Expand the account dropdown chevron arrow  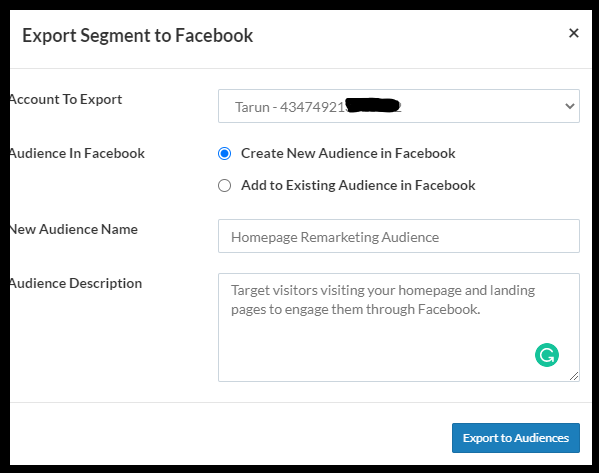point(570,106)
